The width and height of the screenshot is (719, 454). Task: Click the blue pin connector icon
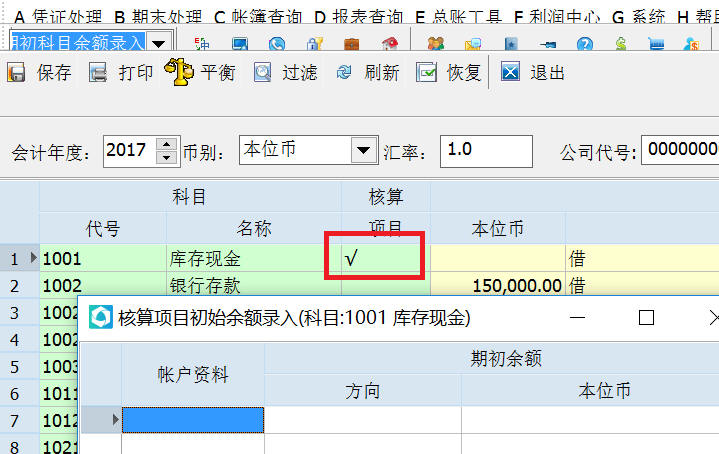pyautogui.click(x=548, y=44)
